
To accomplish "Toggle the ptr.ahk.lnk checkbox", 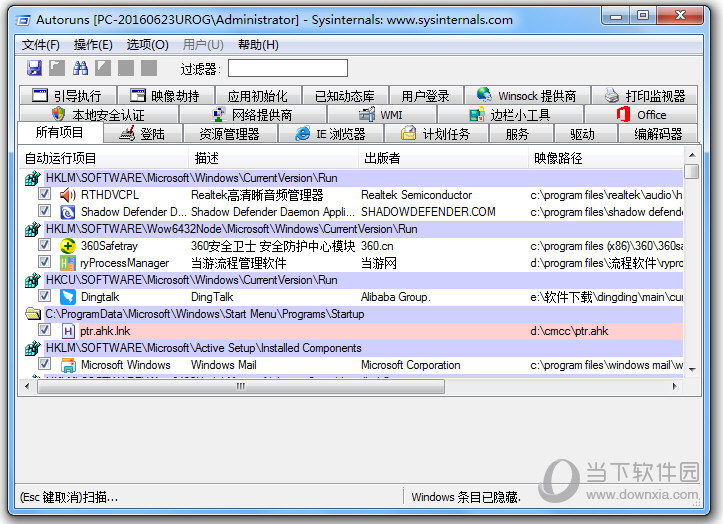I will point(44,330).
